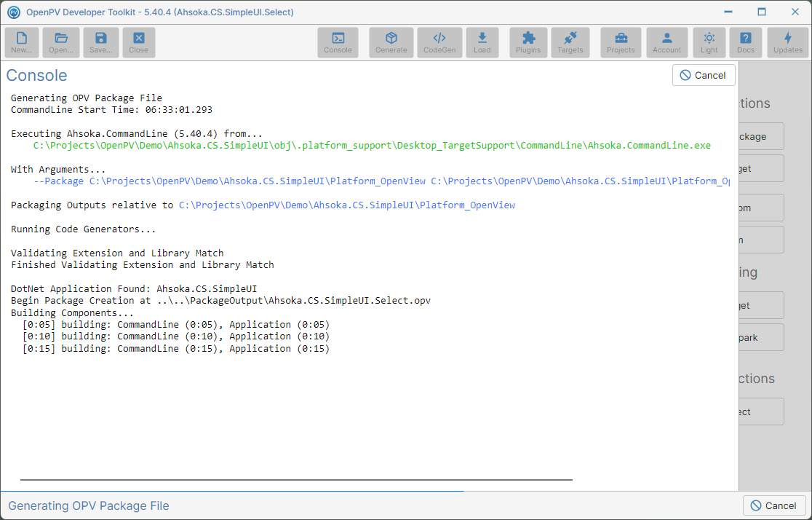Viewport: 812px width, 520px height.
Task: Check for Updates via the lightning icon
Action: coord(788,42)
